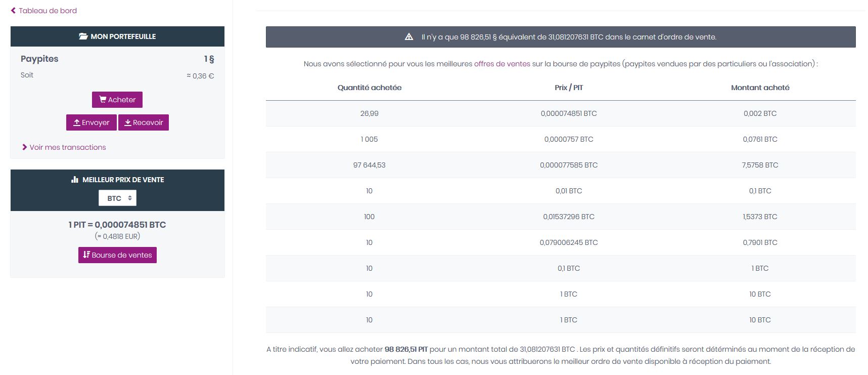Open the Tableau de bord link

click(x=48, y=11)
